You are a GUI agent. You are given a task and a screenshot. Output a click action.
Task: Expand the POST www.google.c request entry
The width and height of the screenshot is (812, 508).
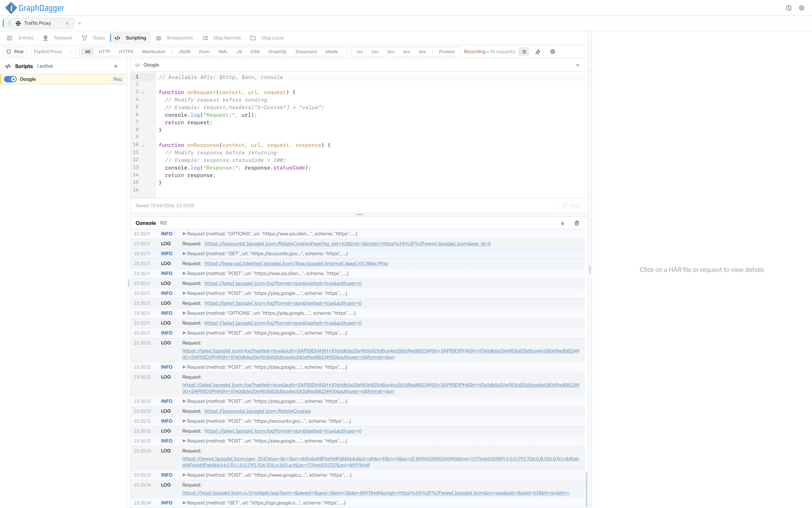pos(184,475)
